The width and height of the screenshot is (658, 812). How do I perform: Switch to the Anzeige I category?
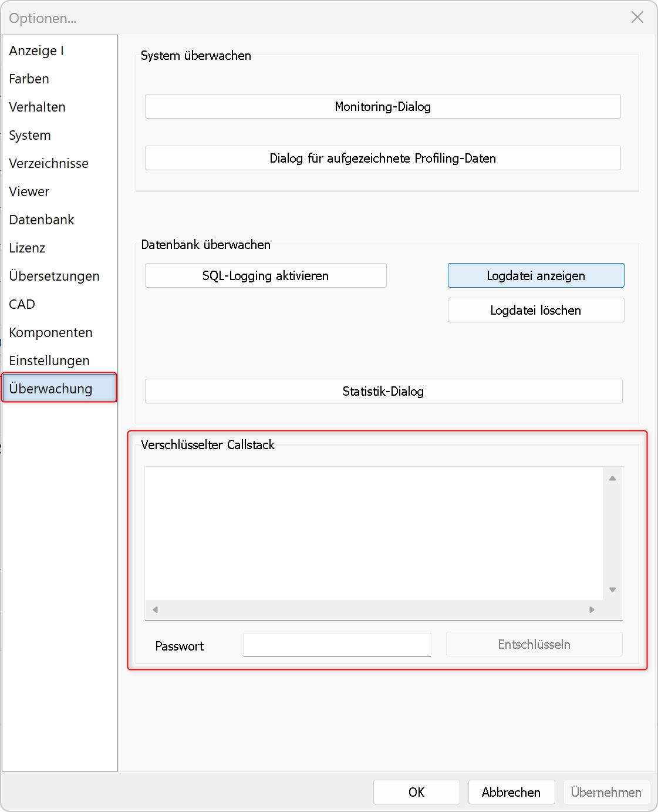(x=36, y=50)
